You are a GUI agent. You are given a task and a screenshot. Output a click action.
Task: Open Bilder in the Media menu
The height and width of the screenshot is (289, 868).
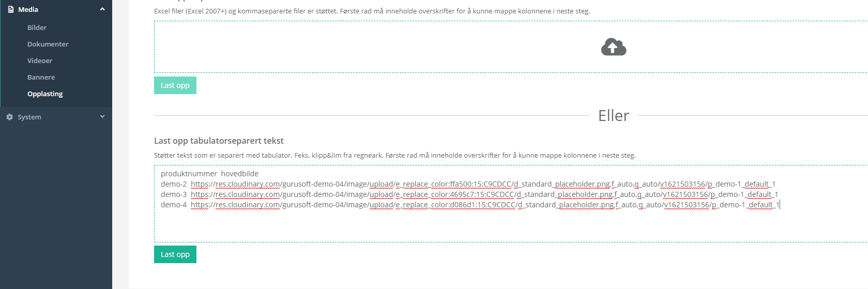tap(37, 27)
